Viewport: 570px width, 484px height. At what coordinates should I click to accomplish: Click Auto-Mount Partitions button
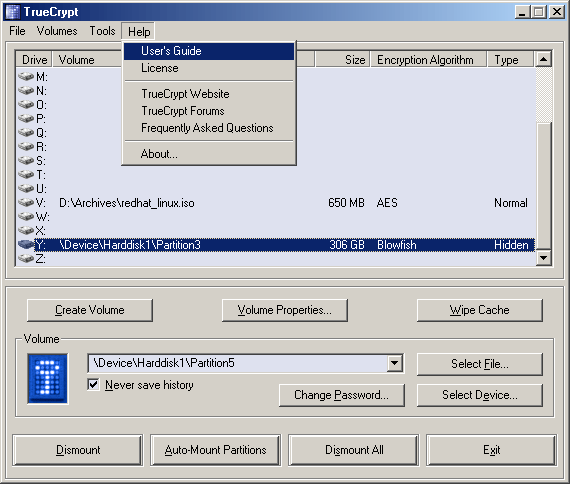pyautogui.click(x=216, y=450)
